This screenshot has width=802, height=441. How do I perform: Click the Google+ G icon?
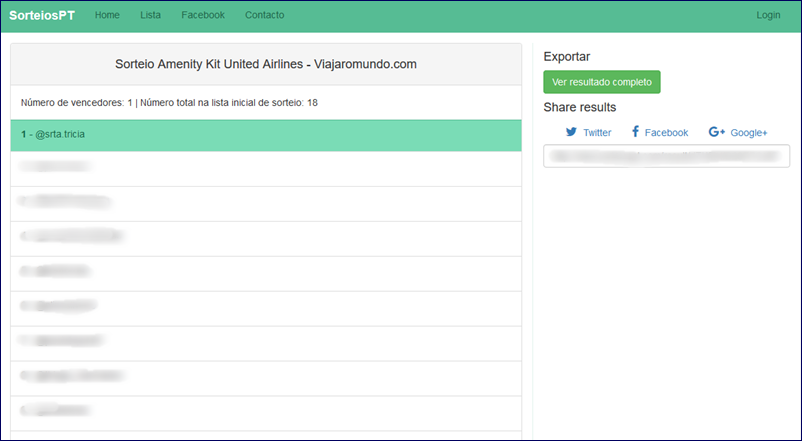click(717, 131)
